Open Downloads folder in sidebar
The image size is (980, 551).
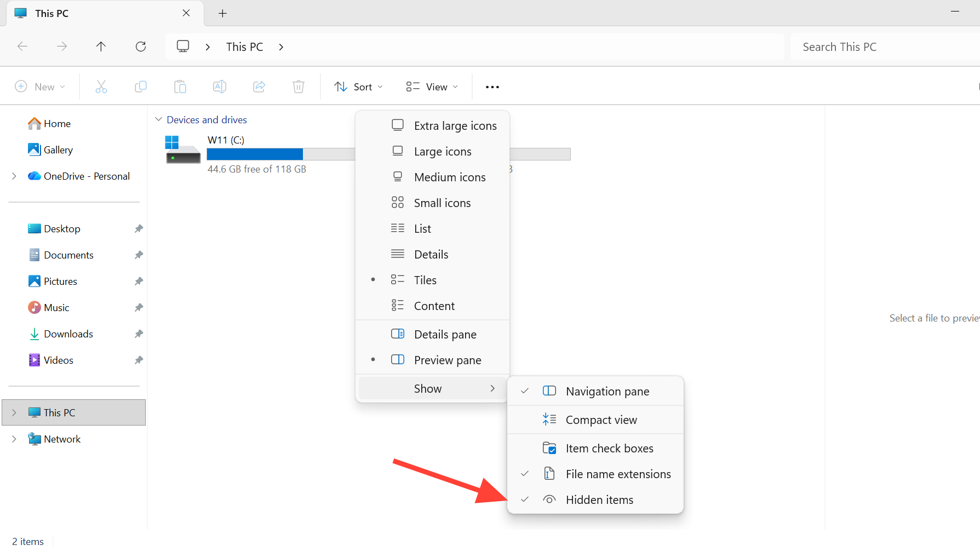pos(68,334)
